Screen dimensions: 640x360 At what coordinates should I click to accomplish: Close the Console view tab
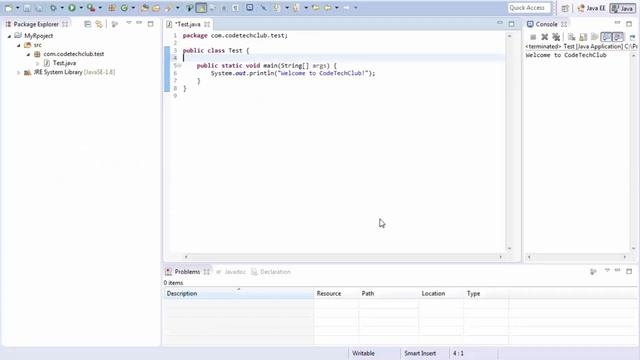[564, 24]
